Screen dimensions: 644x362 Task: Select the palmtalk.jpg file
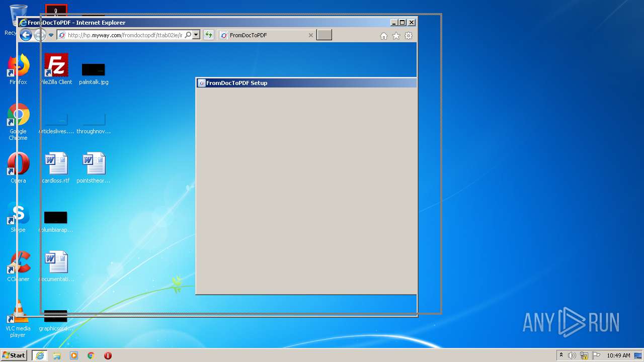[94, 73]
